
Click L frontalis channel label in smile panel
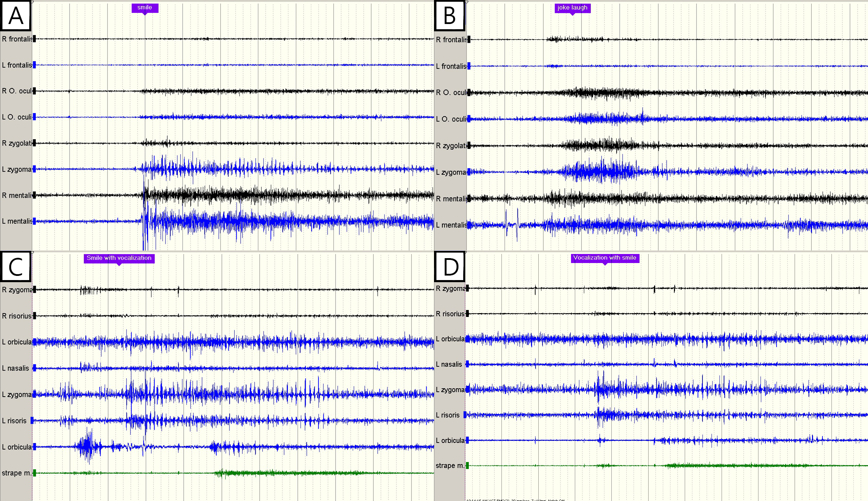click(x=17, y=65)
